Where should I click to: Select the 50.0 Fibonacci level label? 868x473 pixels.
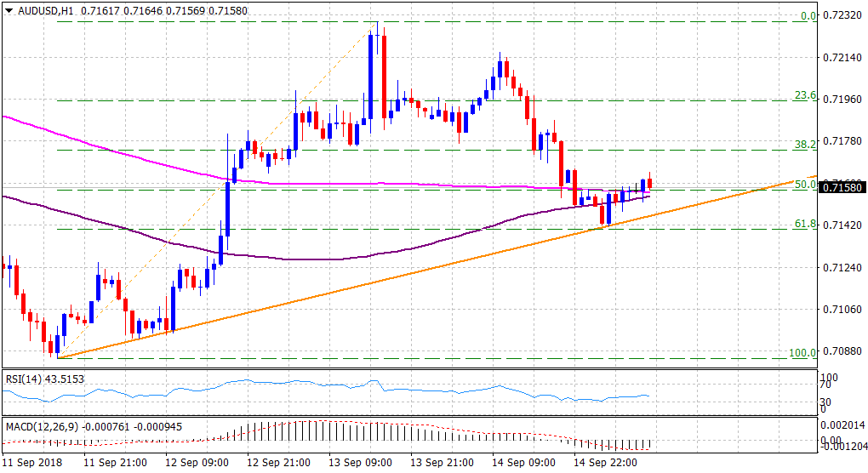(x=805, y=184)
